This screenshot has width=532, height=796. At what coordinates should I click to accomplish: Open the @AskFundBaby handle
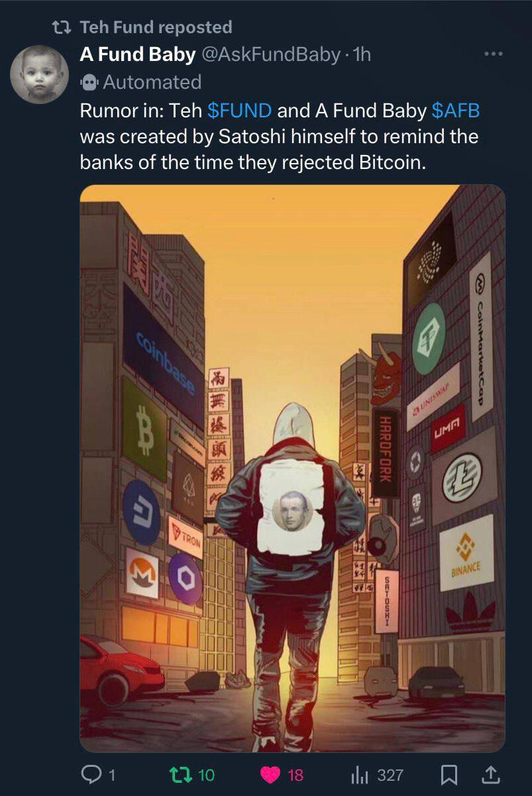tap(270, 54)
